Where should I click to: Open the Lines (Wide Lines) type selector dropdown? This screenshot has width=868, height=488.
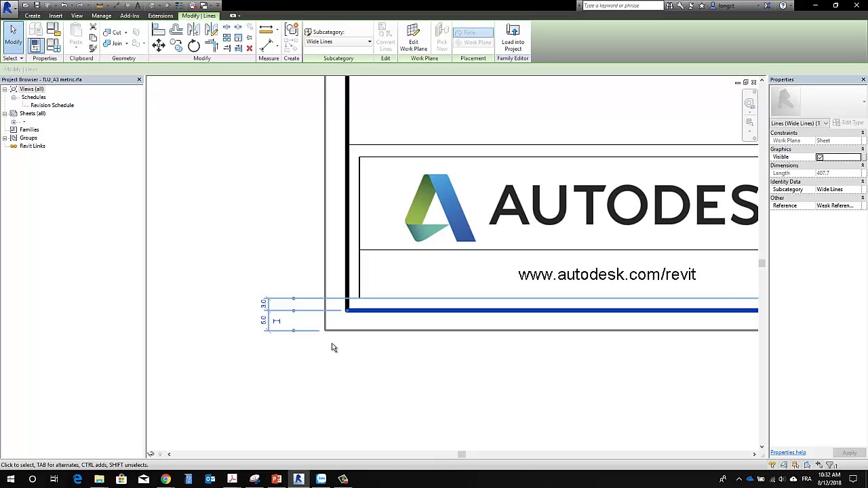click(x=800, y=123)
